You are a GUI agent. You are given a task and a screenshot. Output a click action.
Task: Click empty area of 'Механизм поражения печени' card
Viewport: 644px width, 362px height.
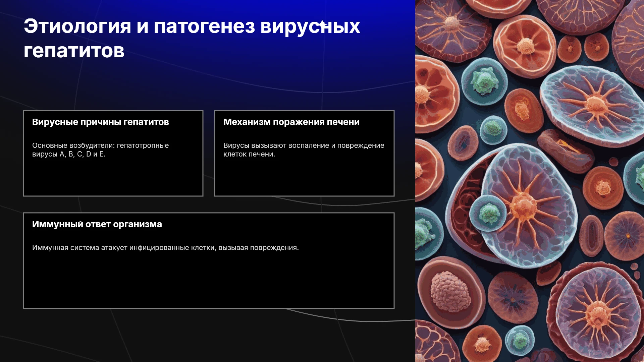(x=304, y=178)
